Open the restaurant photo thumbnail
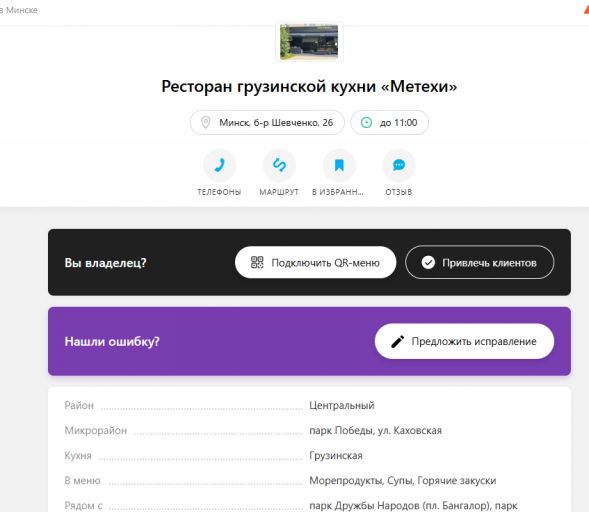Viewport: 589px width, 512px height. pos(309,42)
